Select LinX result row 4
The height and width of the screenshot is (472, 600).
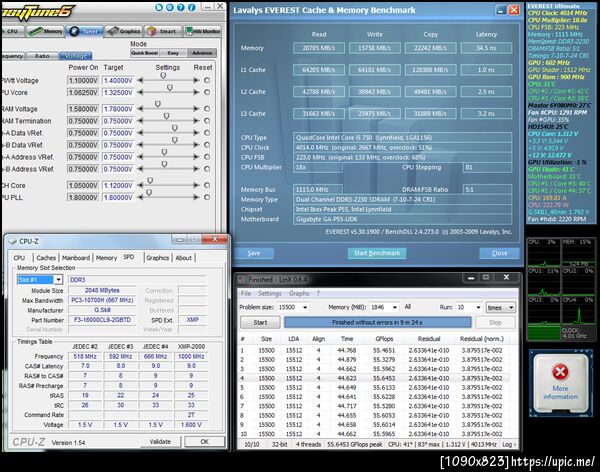374,378
